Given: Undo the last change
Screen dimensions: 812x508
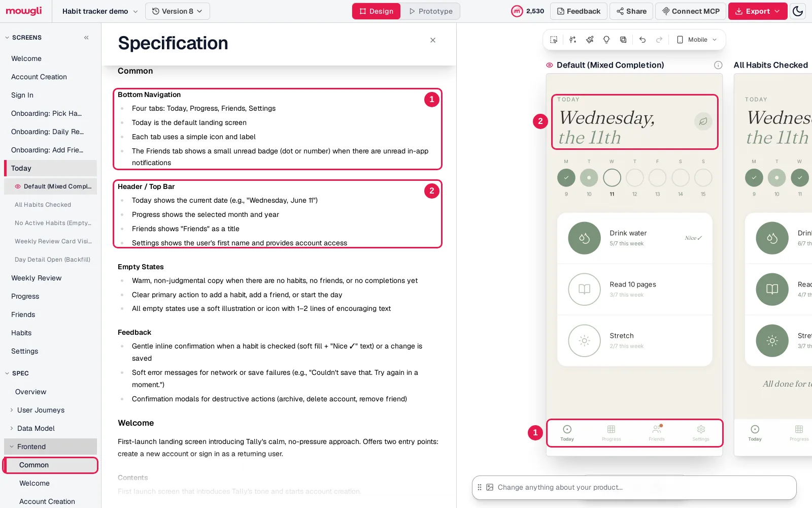Looking at the screenshot, I should coord(642,40).
